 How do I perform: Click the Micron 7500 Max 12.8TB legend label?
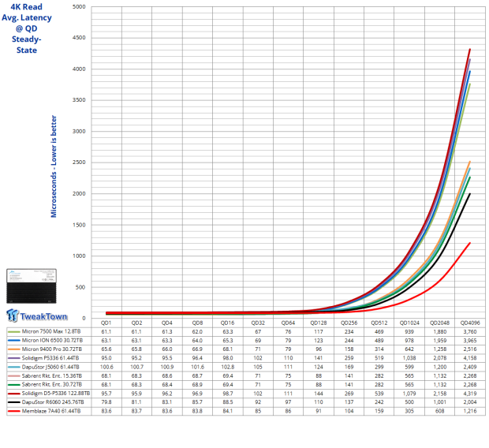[51, 331]
